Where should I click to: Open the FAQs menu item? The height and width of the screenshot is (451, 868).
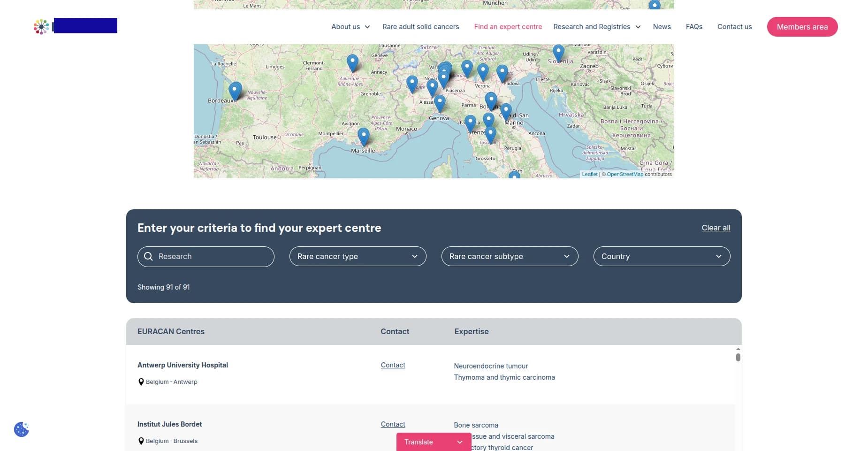click(694, 27)
